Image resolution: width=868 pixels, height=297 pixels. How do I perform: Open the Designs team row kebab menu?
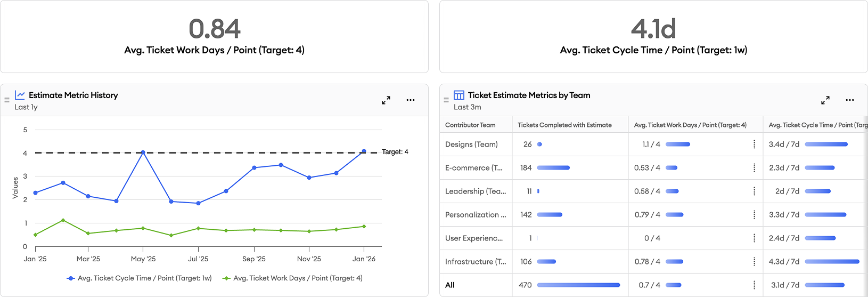point(754,145)
